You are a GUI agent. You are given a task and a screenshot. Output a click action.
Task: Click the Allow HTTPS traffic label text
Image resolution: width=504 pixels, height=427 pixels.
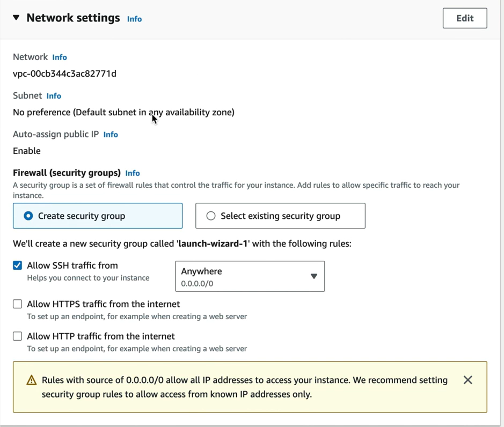click(104, 304)
